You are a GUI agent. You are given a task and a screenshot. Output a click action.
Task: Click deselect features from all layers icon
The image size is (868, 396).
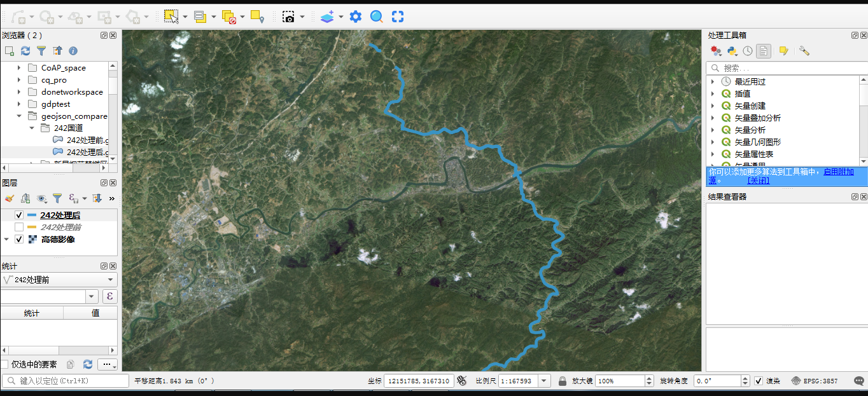click(x=229, y=17)
